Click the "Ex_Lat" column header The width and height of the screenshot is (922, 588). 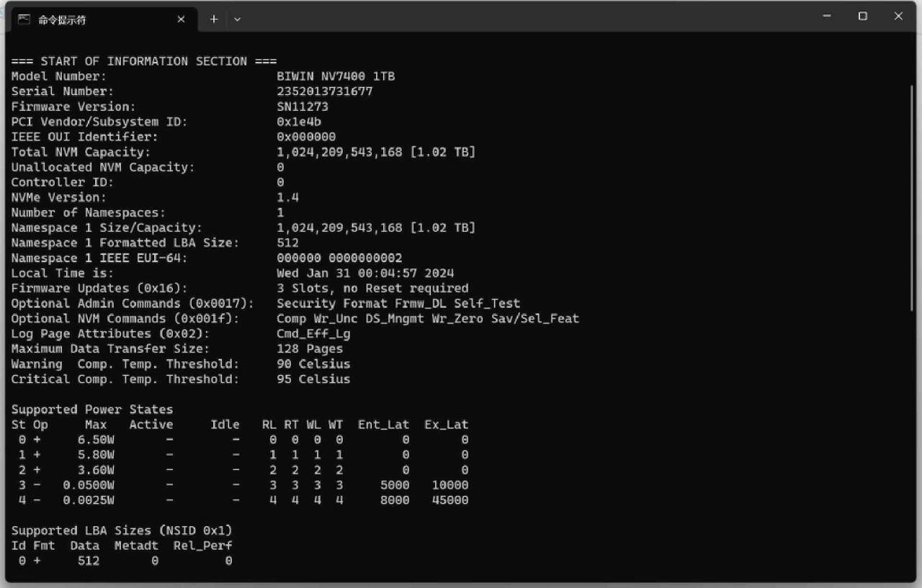(447, 424)
